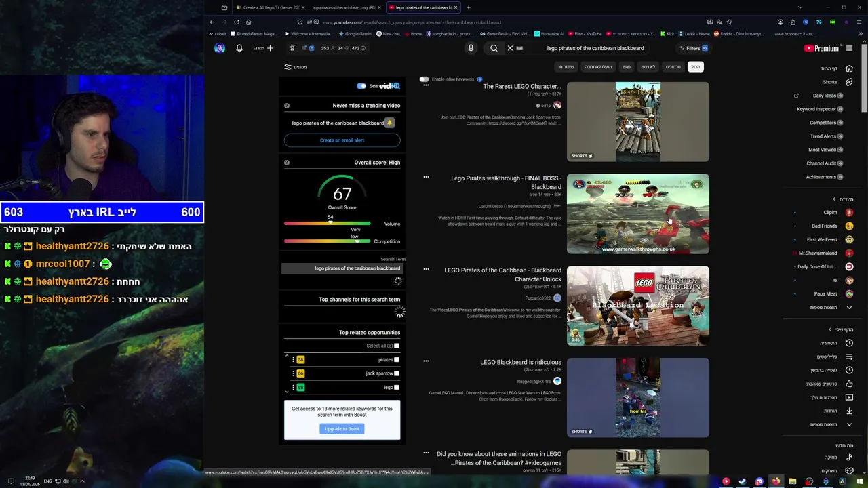Open the Papa Meat channel avatar

click(849, 293)
